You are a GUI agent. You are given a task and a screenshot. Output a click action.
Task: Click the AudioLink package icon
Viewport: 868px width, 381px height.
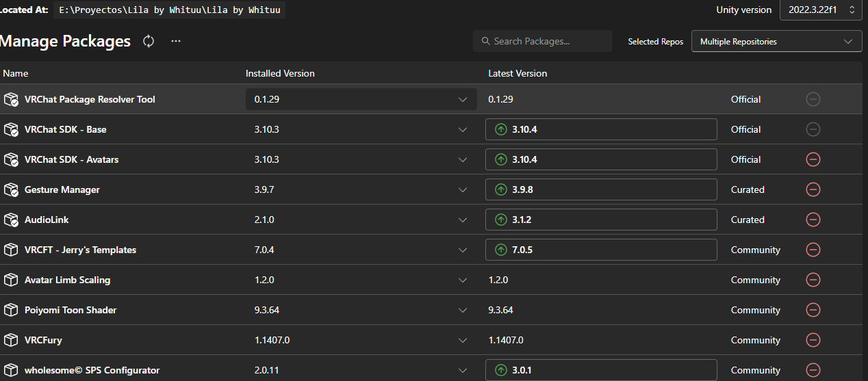point(11,220)
